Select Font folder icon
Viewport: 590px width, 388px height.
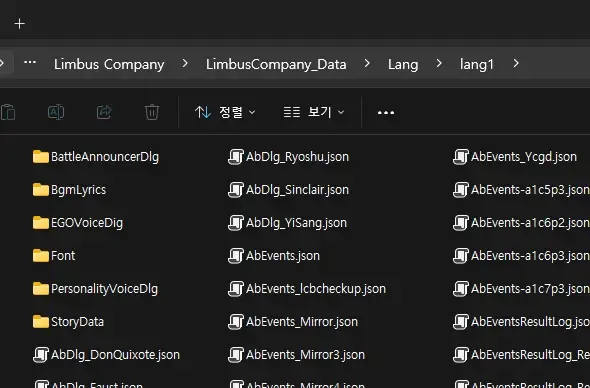coord(41,256)
